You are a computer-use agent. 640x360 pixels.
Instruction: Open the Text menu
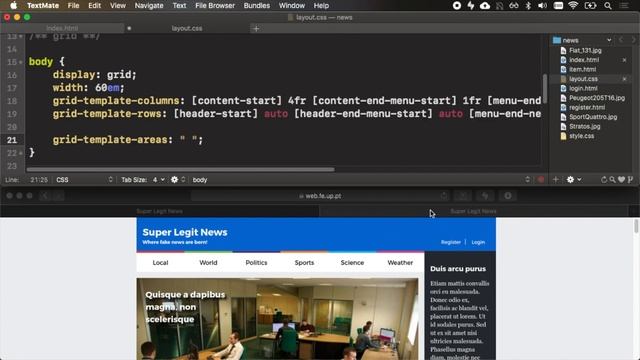tap(179, 6)
